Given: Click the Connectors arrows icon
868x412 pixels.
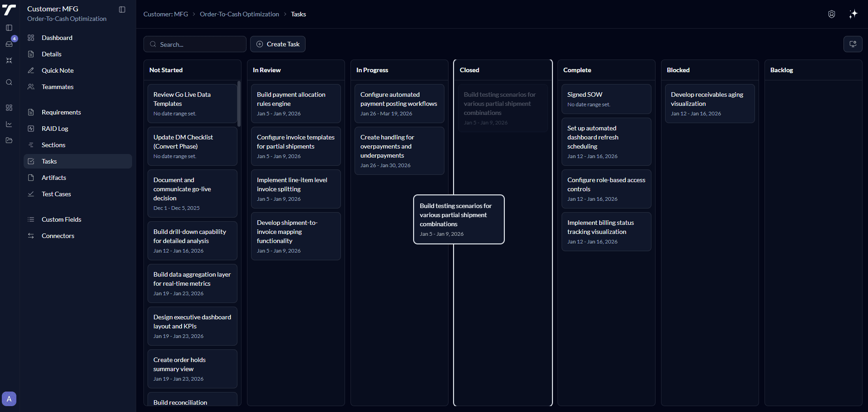Looking at the screenshot, I should point(31,236).
